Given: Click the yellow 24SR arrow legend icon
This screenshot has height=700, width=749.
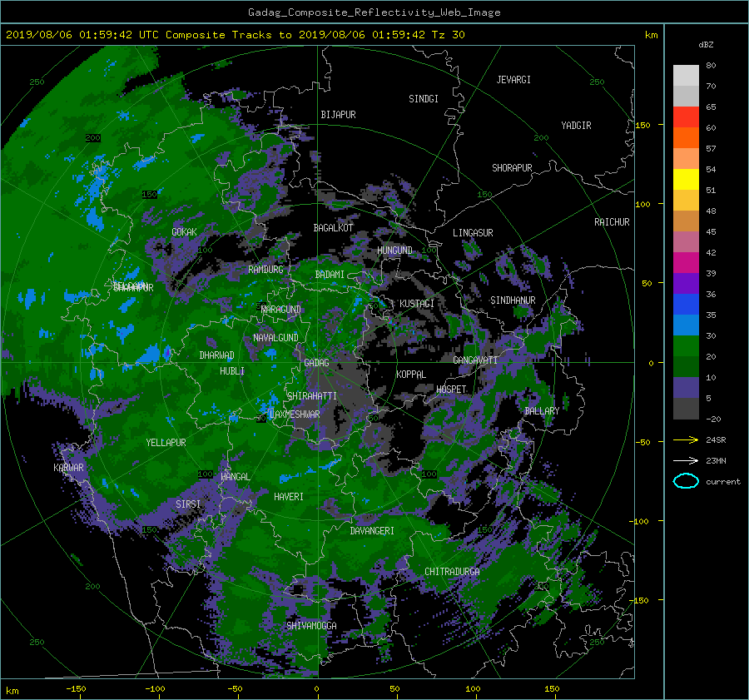Looking at the screenshot, I should pos(686,439).
